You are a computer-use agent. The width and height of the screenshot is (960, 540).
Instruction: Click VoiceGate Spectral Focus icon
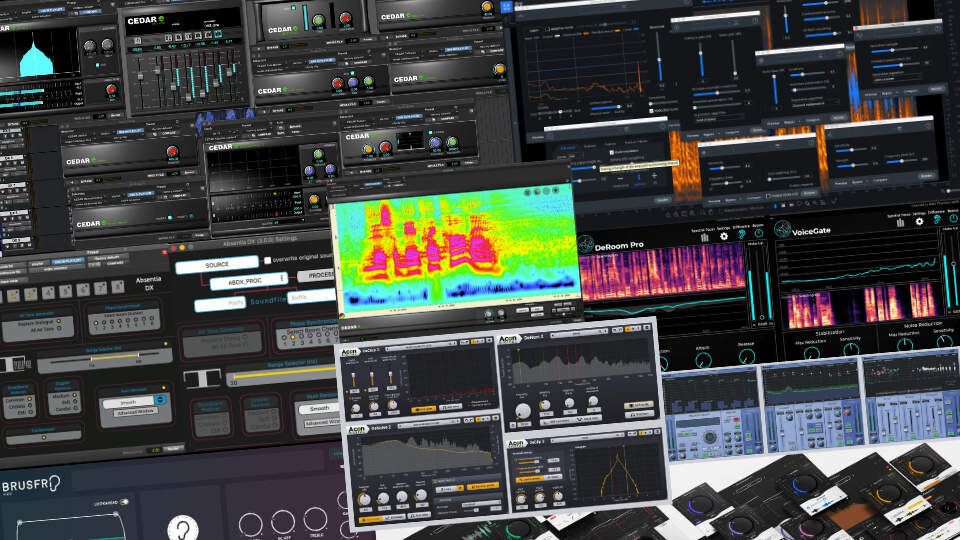tap(901, 223)
